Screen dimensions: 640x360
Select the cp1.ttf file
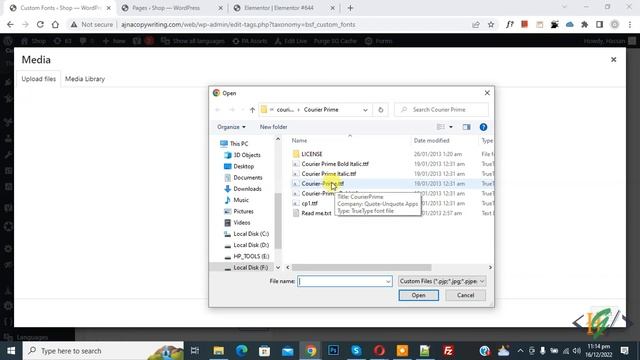[309, 203]
